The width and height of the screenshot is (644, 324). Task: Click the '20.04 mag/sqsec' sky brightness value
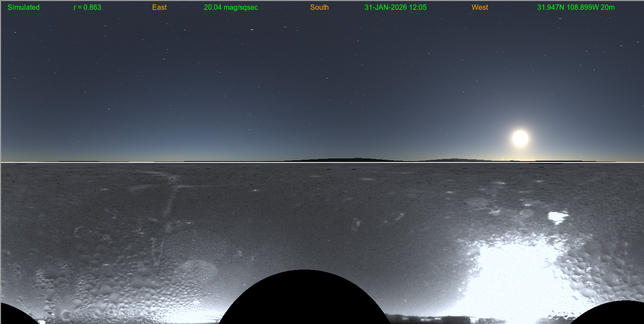[231, 8]
